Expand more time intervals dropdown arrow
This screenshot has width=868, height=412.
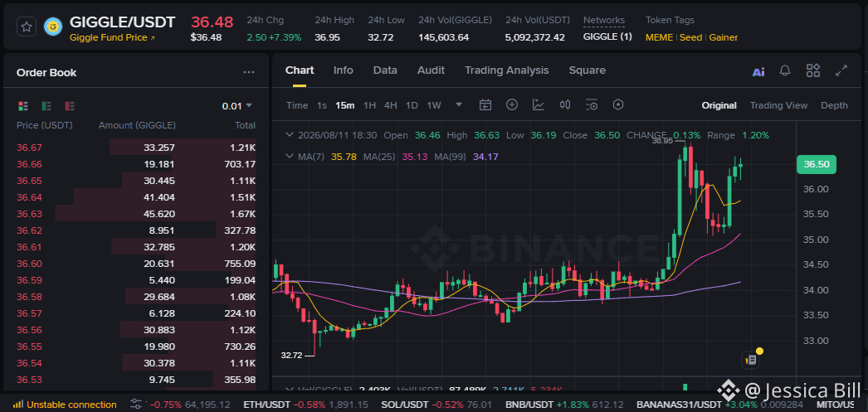click(458, 104)
